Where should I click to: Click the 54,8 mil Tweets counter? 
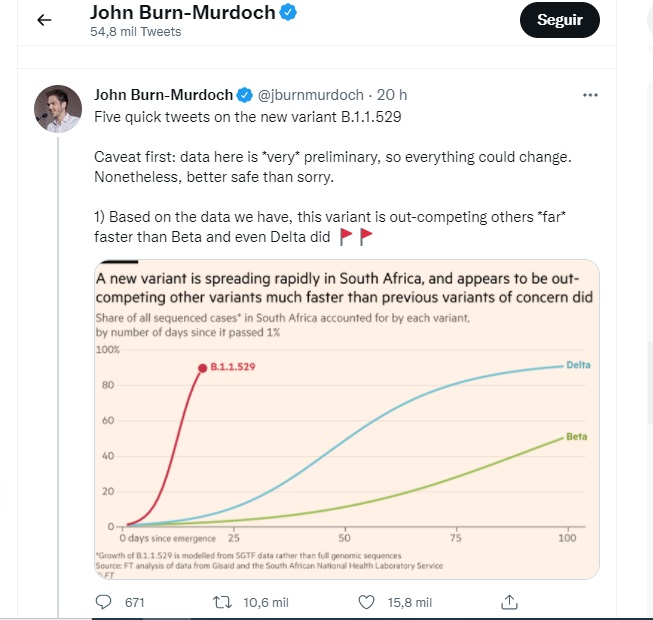pyautogui.click(x=136, y=32)
